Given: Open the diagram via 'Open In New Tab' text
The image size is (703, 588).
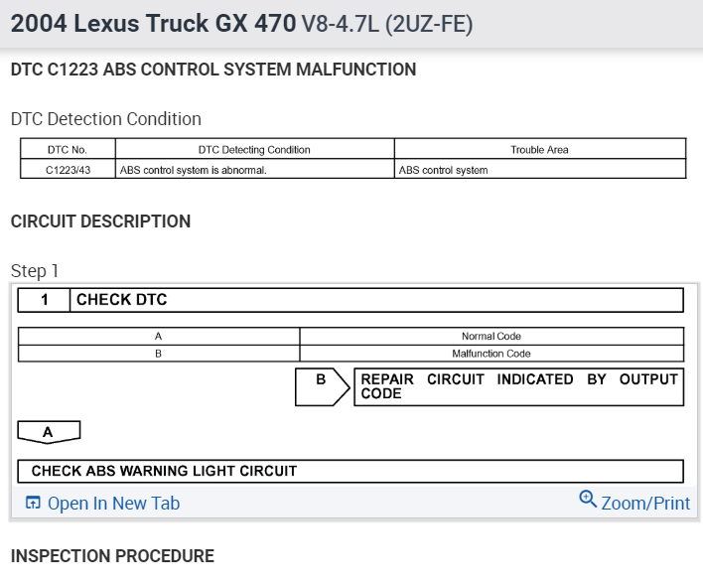Looking at the screenshot, I should pos(113,504).
